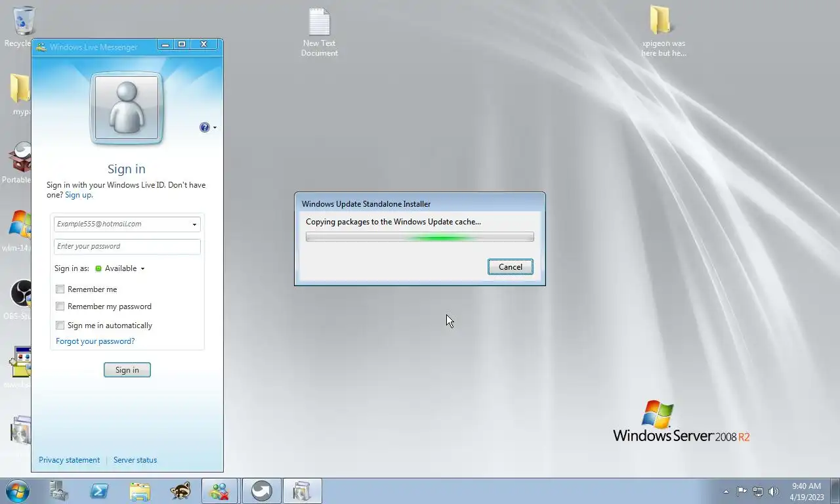Click the network icon in system tray

[x=758, y=491]
